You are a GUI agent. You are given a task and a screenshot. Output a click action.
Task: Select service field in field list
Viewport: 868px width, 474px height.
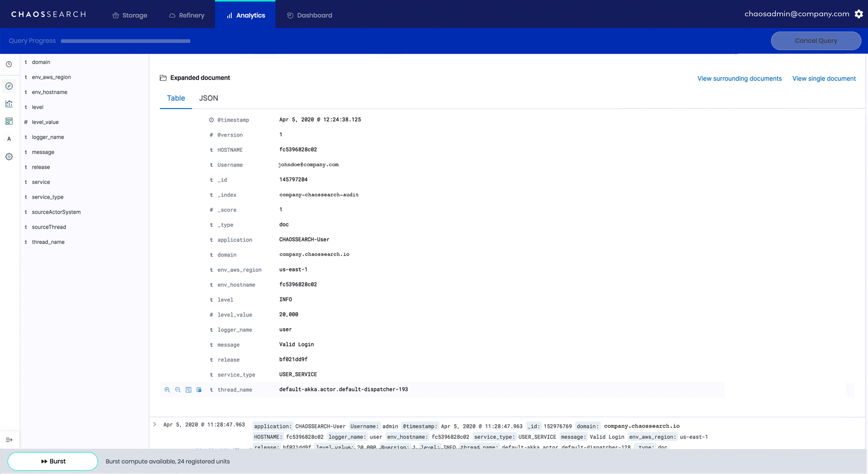41,182
